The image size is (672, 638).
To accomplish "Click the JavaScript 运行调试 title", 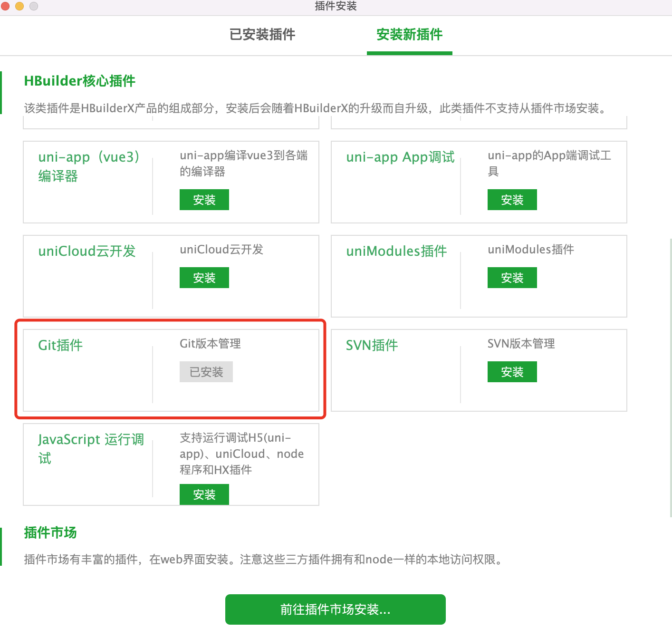I will pyautogui.click(x=91, y=449).
